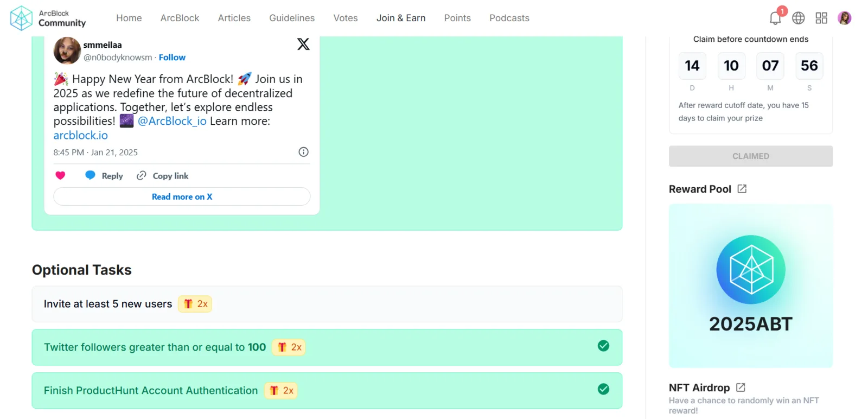The image size is (868, 419).
Task: Click the copy link chain icon
Action: click(142, 175)
